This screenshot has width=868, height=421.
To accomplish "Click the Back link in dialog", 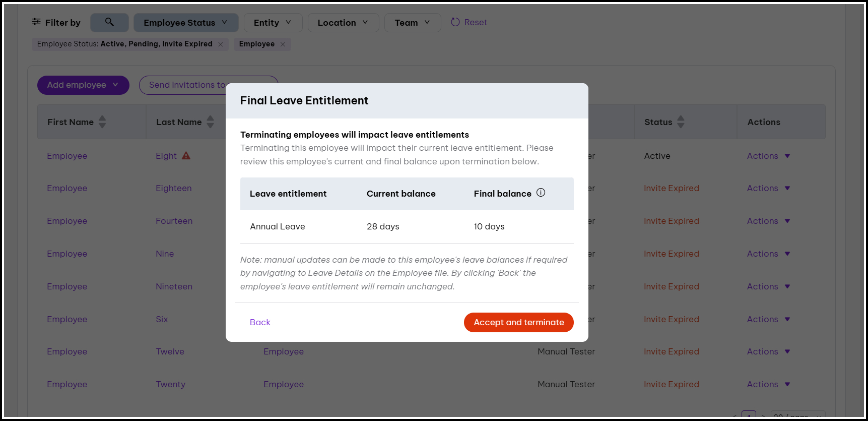I will tap(260, 323).
